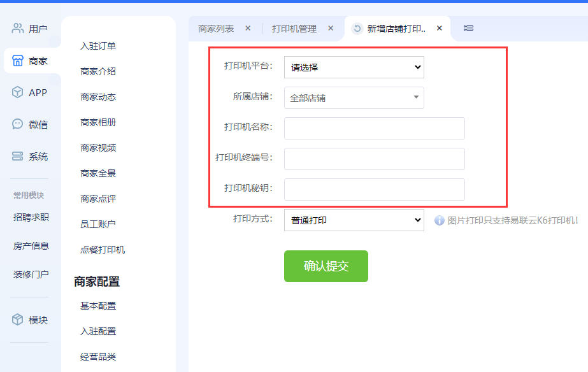The height and width of the screenshot is (372, 588).
Task: Switch to the 商家列表 tab
Action: coord(216,29)
